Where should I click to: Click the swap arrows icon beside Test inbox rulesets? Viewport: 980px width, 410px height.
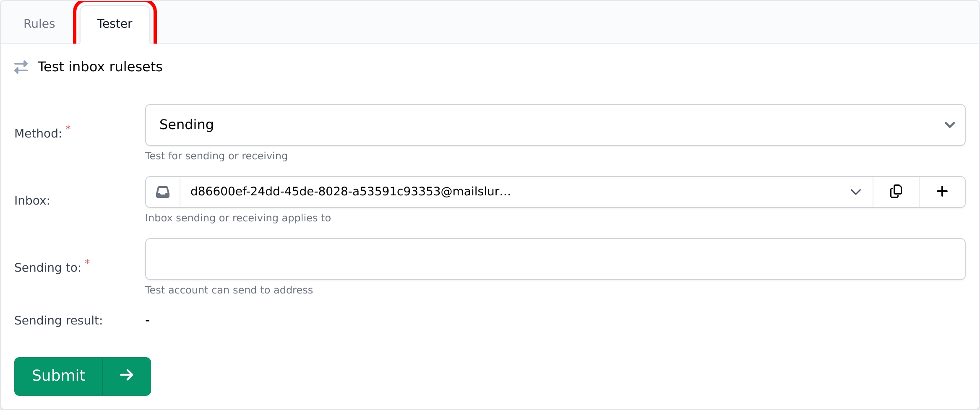tap(21, 67)
